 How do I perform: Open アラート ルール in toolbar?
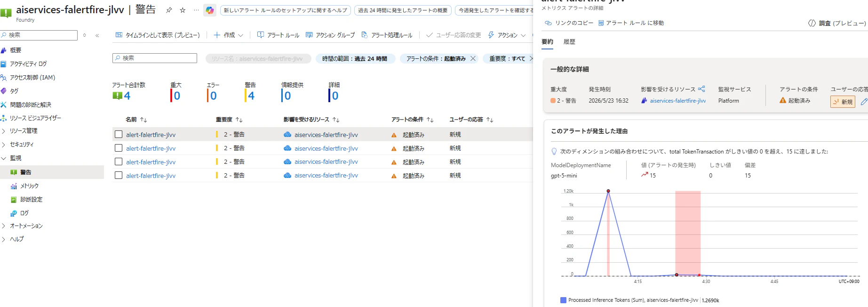(x=278, y=35)
